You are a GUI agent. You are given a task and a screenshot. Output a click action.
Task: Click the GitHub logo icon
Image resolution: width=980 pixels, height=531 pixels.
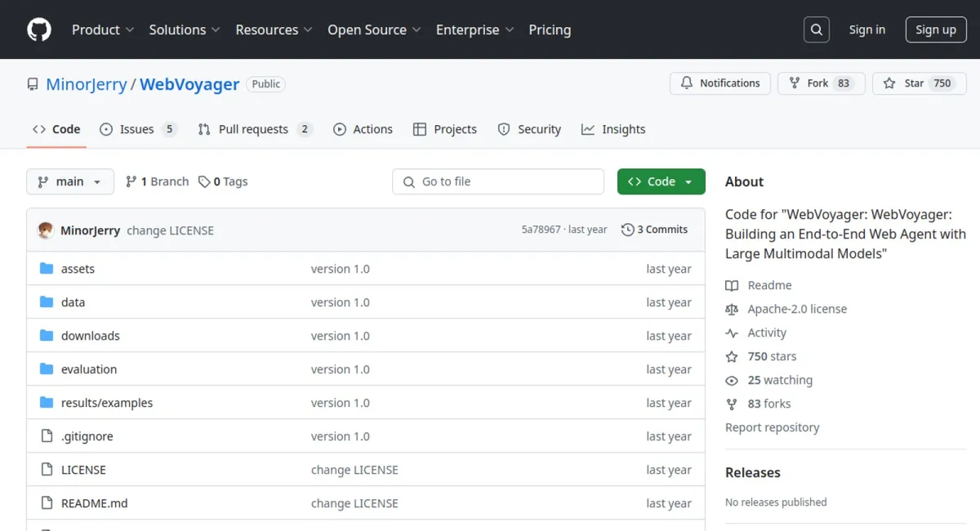tap(39, 29)
